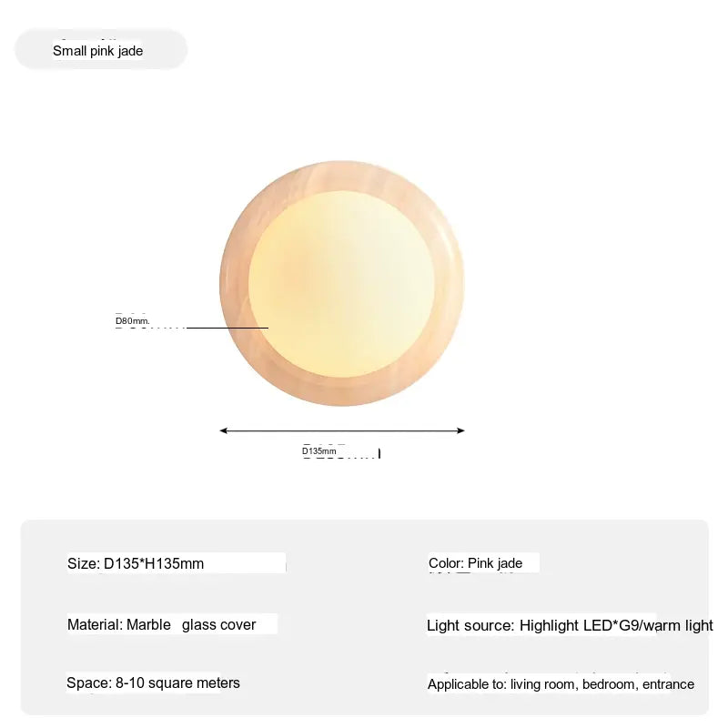This screenshot has height=728, width=728.
Task: Click the D135mm dimension label
Action: point(319,450)
